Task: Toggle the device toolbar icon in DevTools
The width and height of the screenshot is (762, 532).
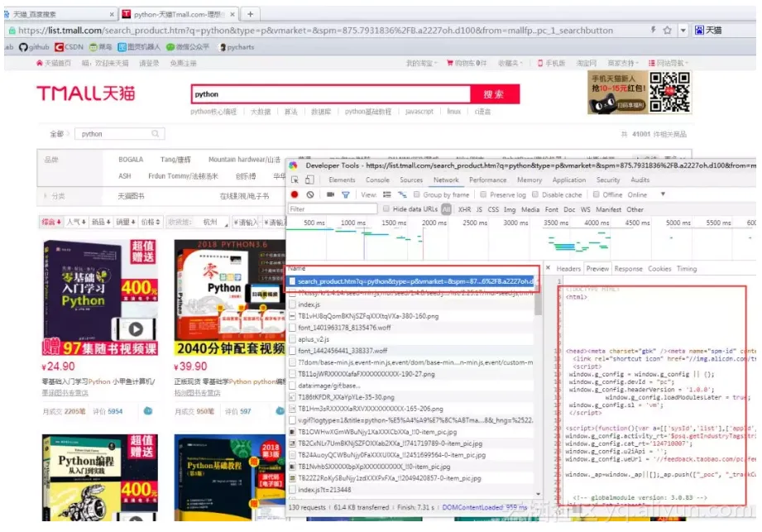Action: click(309, 180)
